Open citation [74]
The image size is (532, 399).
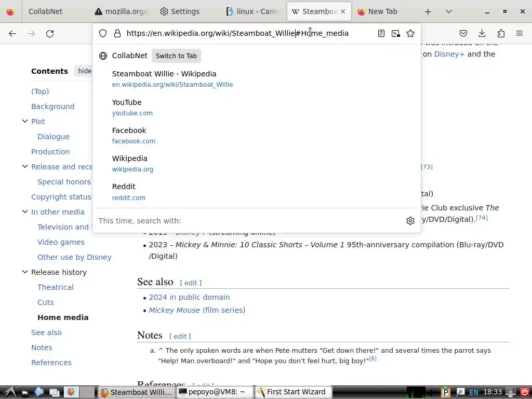[482, 218]
